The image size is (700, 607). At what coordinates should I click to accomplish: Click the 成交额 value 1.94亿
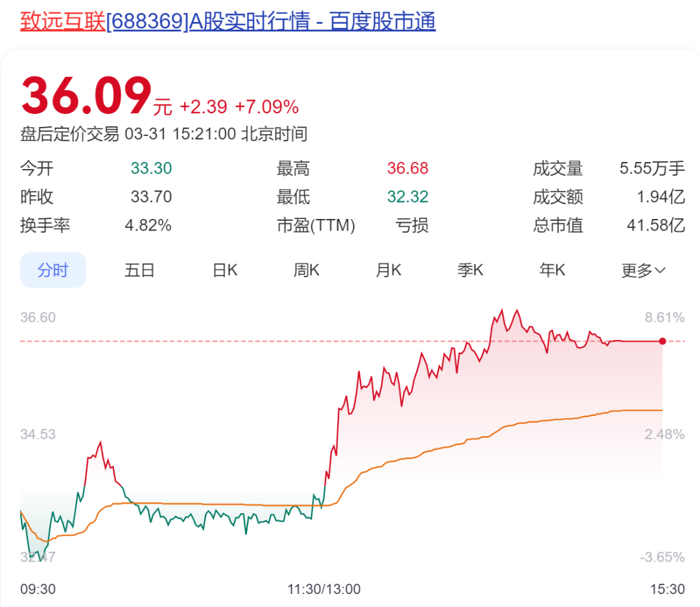click(660, 196)
